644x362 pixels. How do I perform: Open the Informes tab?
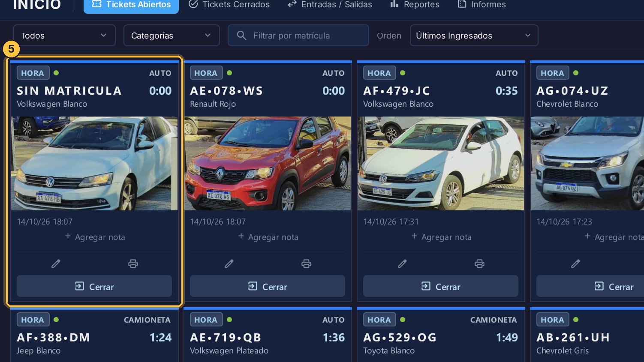481,5
